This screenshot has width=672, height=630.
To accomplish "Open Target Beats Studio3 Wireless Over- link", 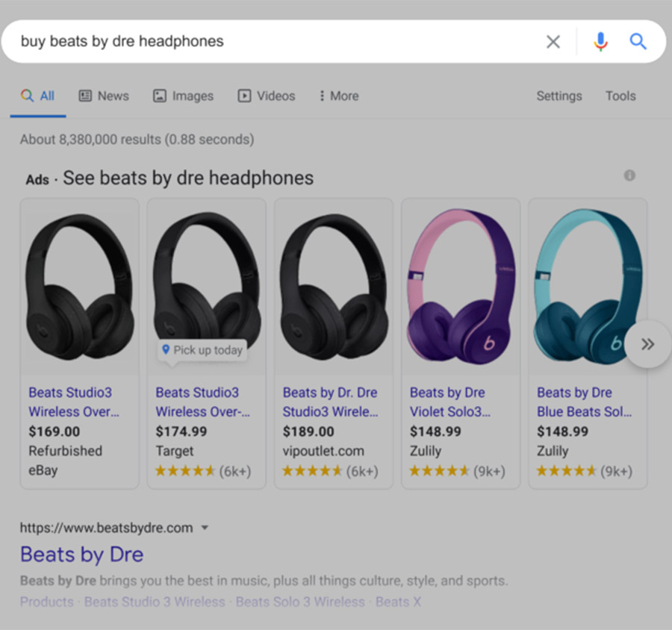I will tap(202, 402).
